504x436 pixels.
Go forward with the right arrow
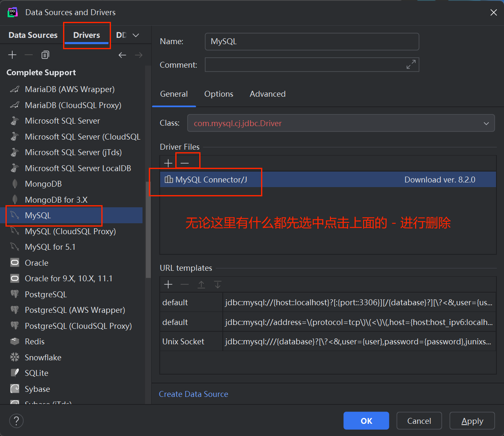pos(139,55)
